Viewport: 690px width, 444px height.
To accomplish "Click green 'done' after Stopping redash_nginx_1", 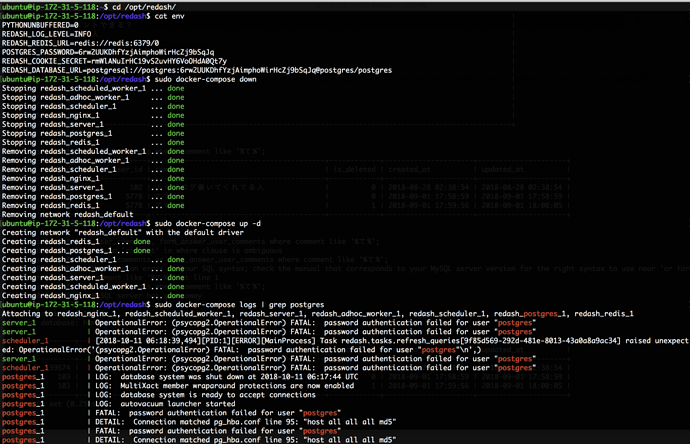I will click(x=176, y=115).
